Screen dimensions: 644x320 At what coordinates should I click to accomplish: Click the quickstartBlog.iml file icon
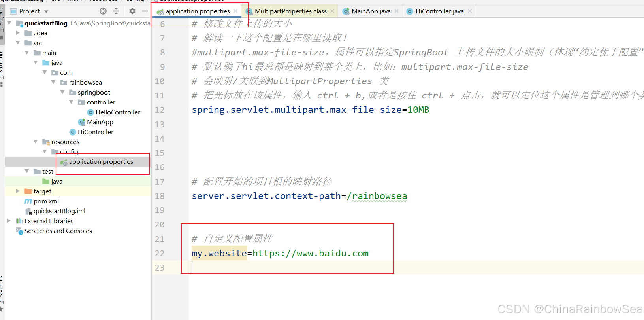click(x=28, y=211)
